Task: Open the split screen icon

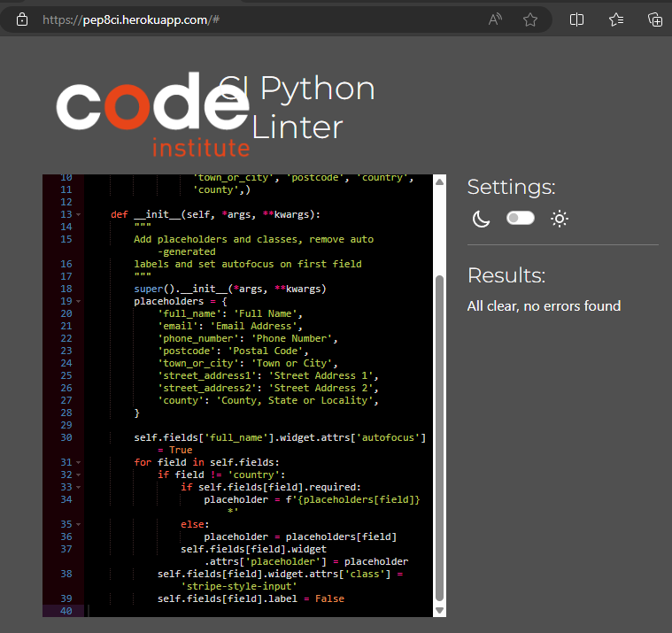Action: (x=576, y=19)
